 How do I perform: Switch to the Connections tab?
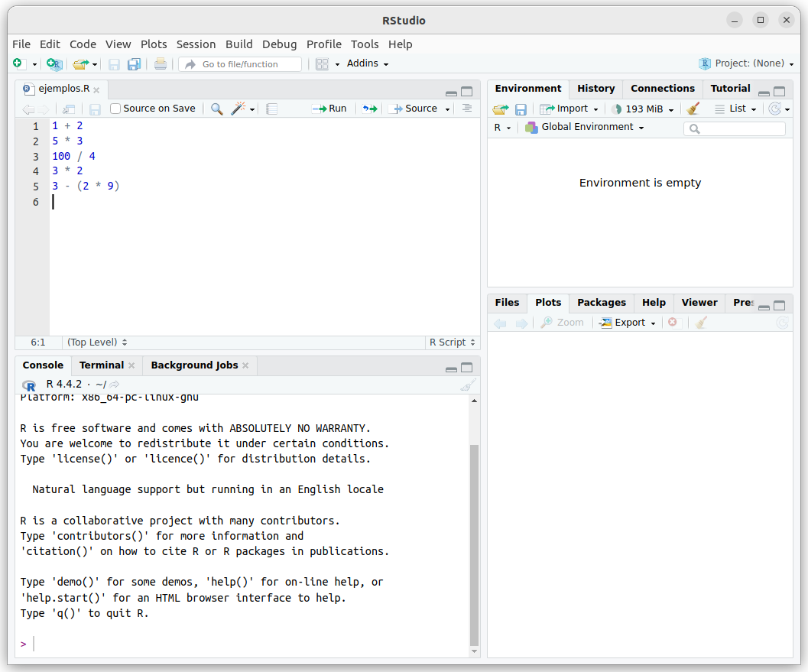pyautogui.click(x=663, y=89)
